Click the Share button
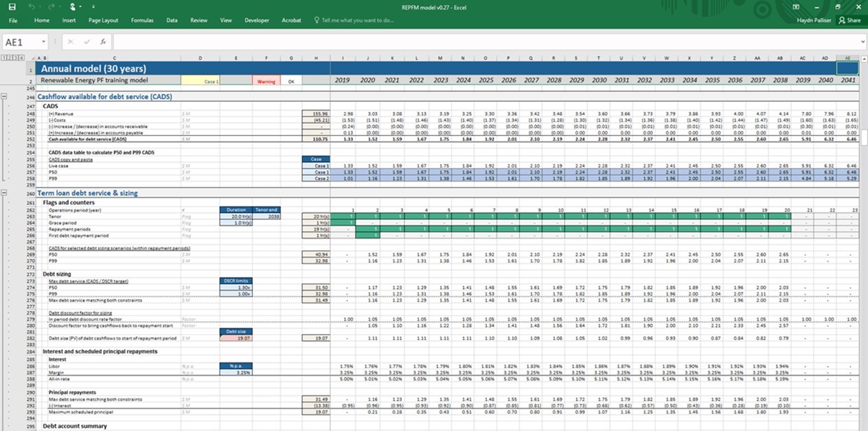Screen dimensions: 868x431 coord(849,21)
